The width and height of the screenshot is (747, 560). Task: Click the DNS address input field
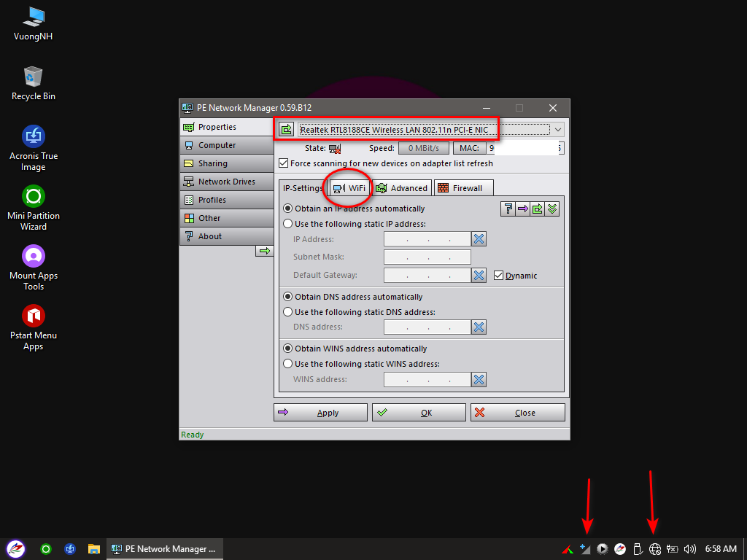point(427,327)
